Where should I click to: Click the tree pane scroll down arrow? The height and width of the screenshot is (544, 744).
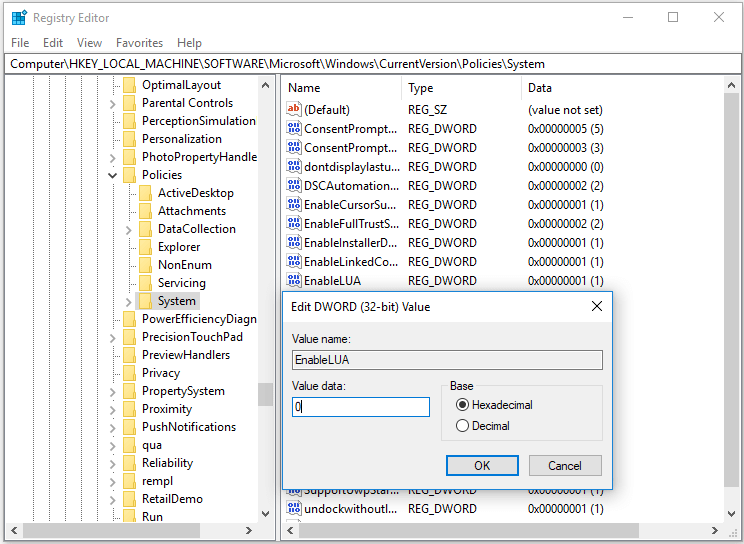click(x=265, y=514)
